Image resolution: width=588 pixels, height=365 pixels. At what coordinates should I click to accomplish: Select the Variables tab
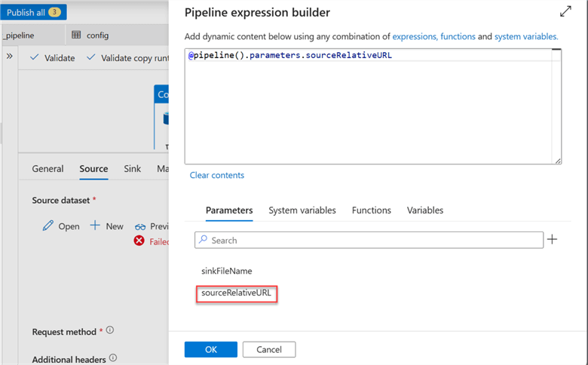(x=425, y=210)
